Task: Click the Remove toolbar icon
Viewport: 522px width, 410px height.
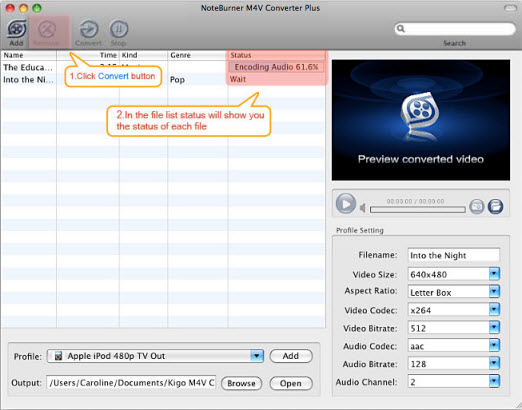Action: pyautogui.click(x=47, y=29)
